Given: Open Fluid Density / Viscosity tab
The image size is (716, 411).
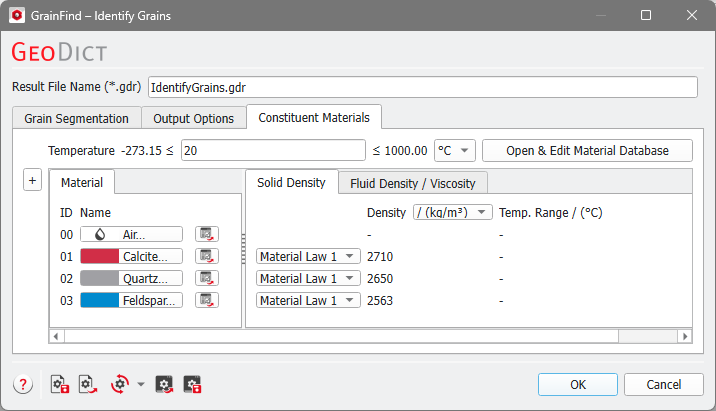Looking at the screenshot, I should click(x=413, y=183).
